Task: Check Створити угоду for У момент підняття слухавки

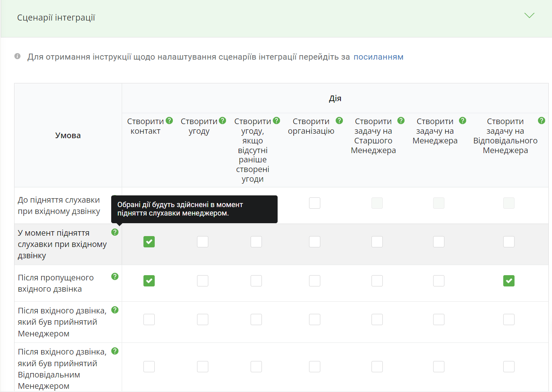Action: tap(203, 242)
